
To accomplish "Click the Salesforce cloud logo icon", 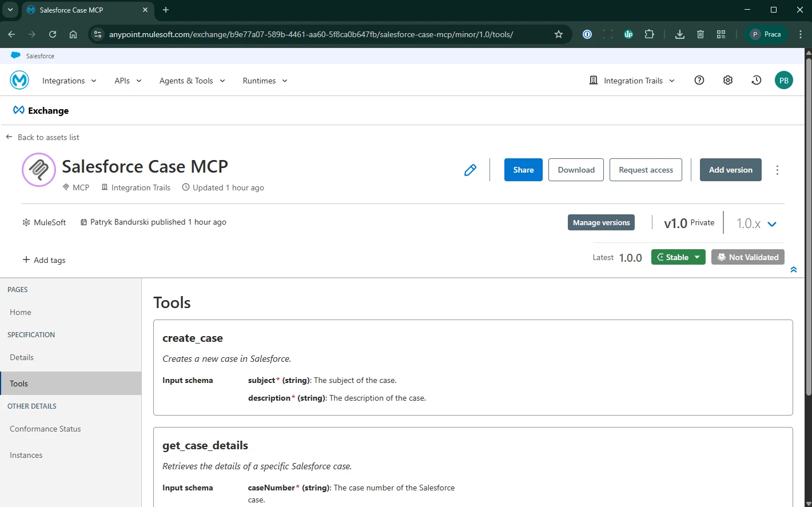I will [x=16, y=55].
